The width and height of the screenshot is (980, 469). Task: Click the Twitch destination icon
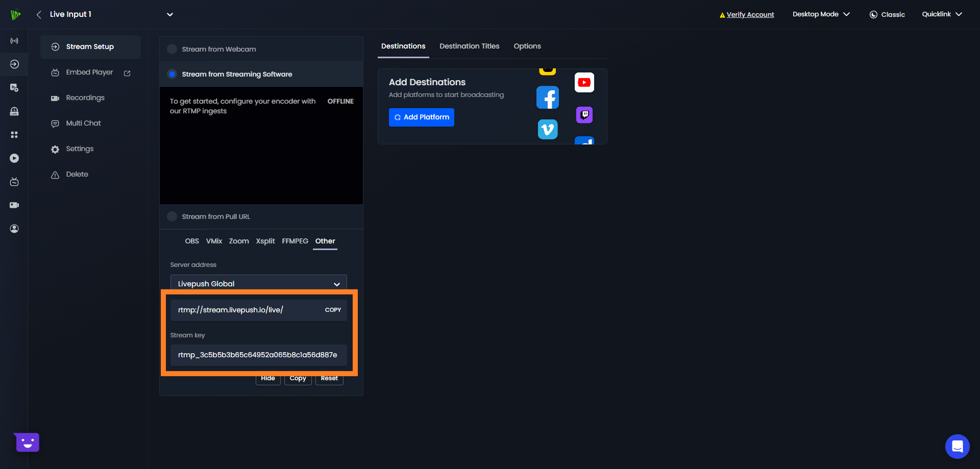[584, 115]
